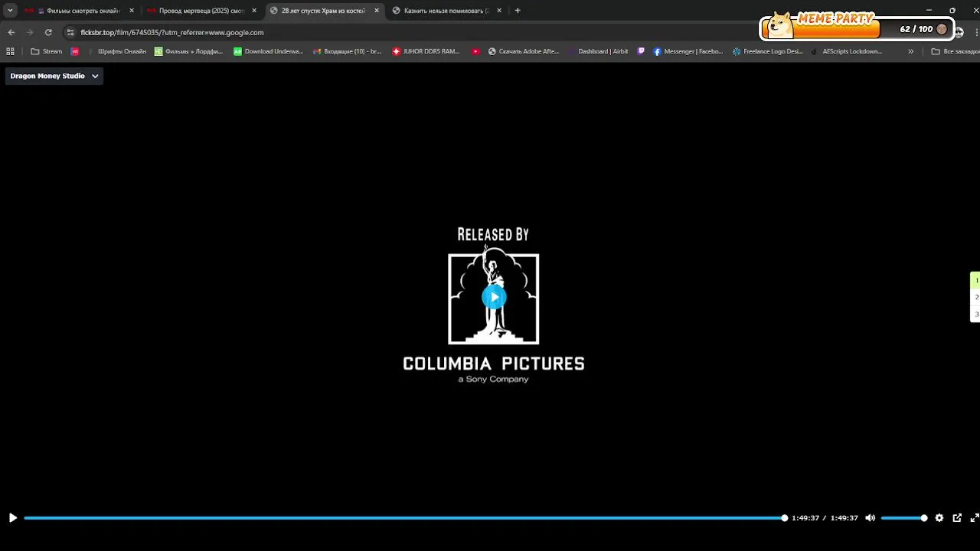Open the Twitch bookmark icon
Viewport: 980px width, 551px height.
[641, 51]
